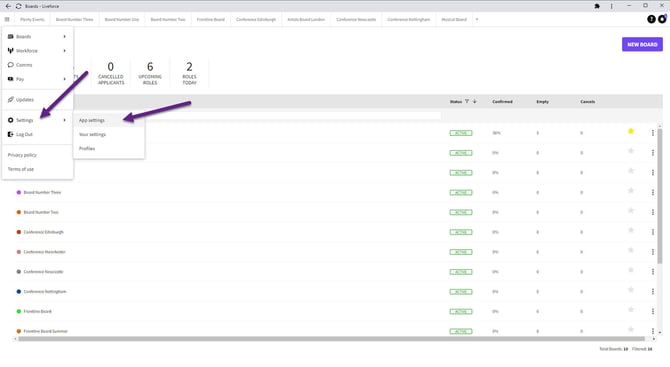This screenshot has height=367, width=670.
Task: Switch to the Board Number One tab
Action: (122, 19)
